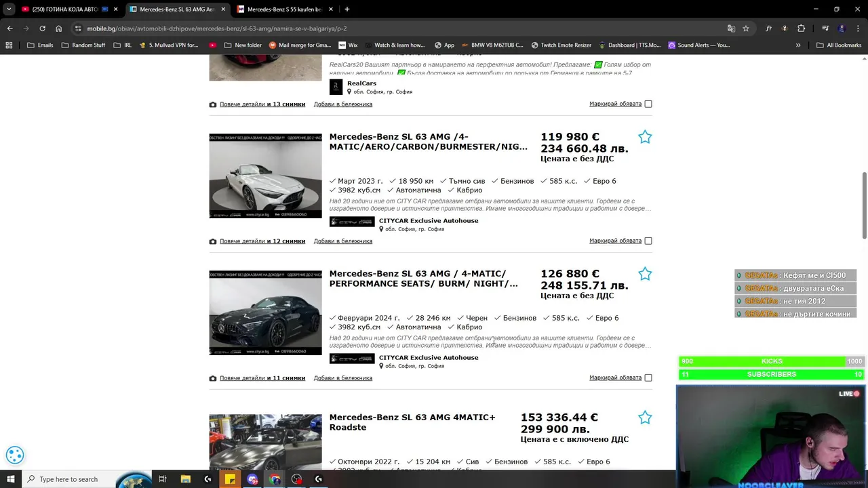
Task: Open the apps grid in bookmarks bar
Action: point(9,45)
